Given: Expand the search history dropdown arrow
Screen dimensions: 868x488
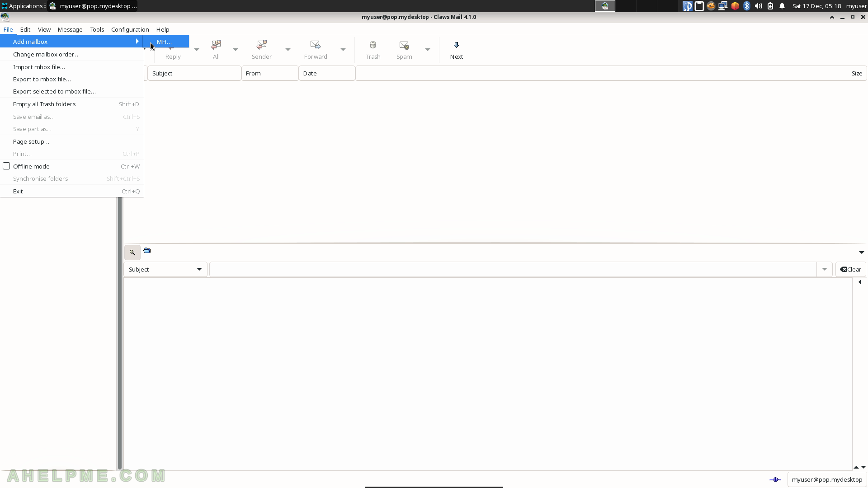Looking at the screenshot, I should [825, 269].
